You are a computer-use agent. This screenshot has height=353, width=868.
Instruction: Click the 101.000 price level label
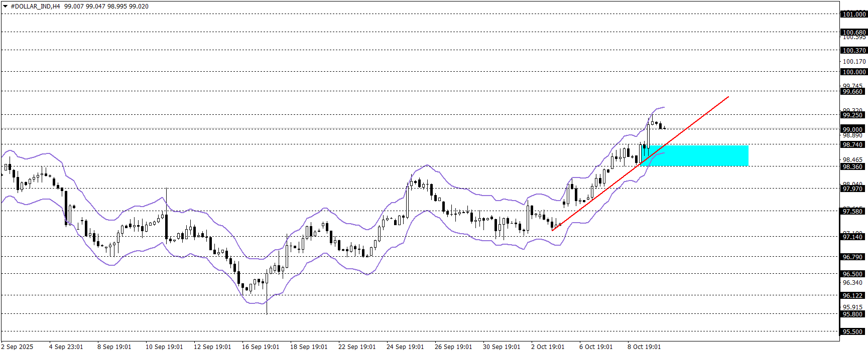(x=853, y=14)
